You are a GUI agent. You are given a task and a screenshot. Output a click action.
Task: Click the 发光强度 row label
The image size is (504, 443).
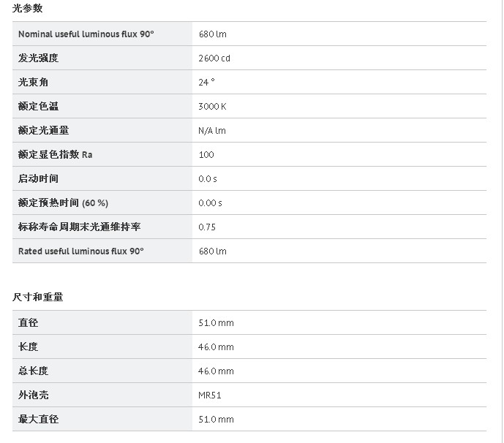pos(38,58)
